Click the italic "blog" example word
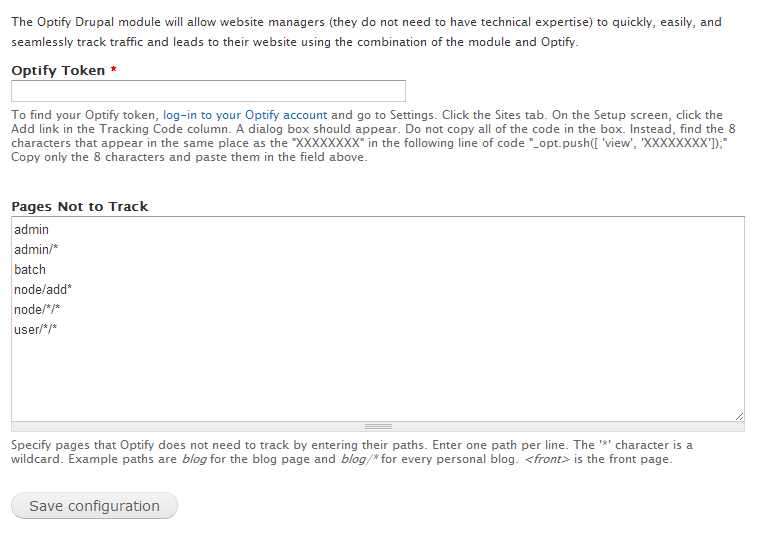Viewport: 757px width, 539px height. [195, 460]
